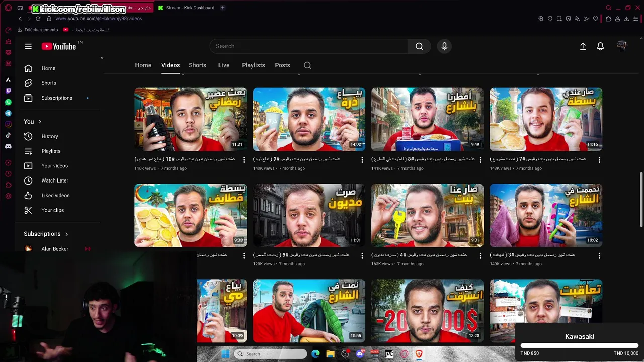The height and width of the screenshot is (362, 644).
Task: Open options menu for video #4
Action: 480,255
